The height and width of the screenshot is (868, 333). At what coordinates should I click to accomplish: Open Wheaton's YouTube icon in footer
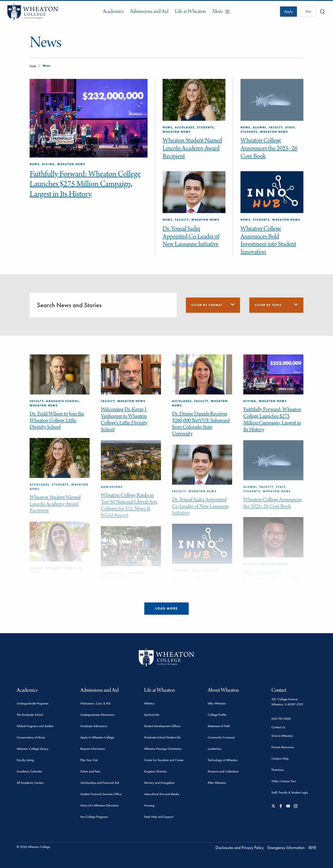point(288,806)
